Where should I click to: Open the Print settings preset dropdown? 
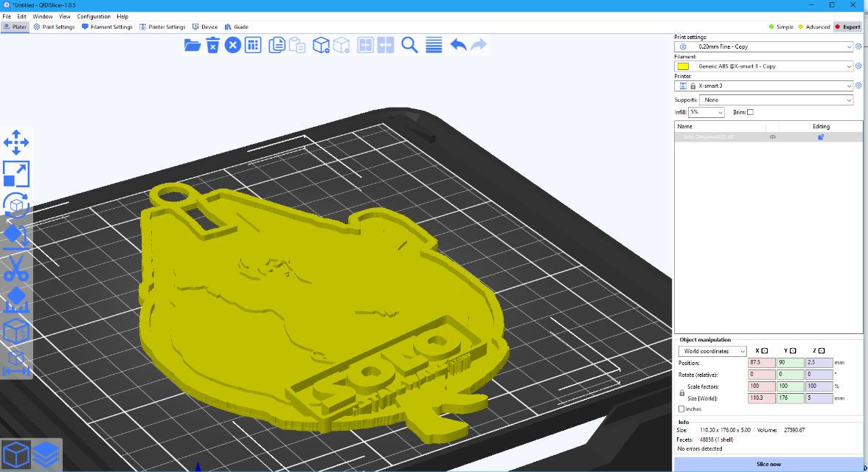coord(767,46)
